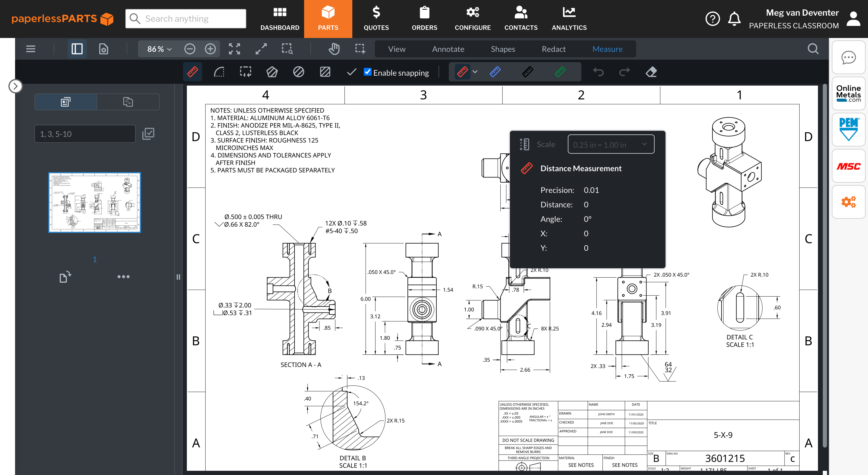Open the QUOTES menu in top navigation

[x=376, y=19]
